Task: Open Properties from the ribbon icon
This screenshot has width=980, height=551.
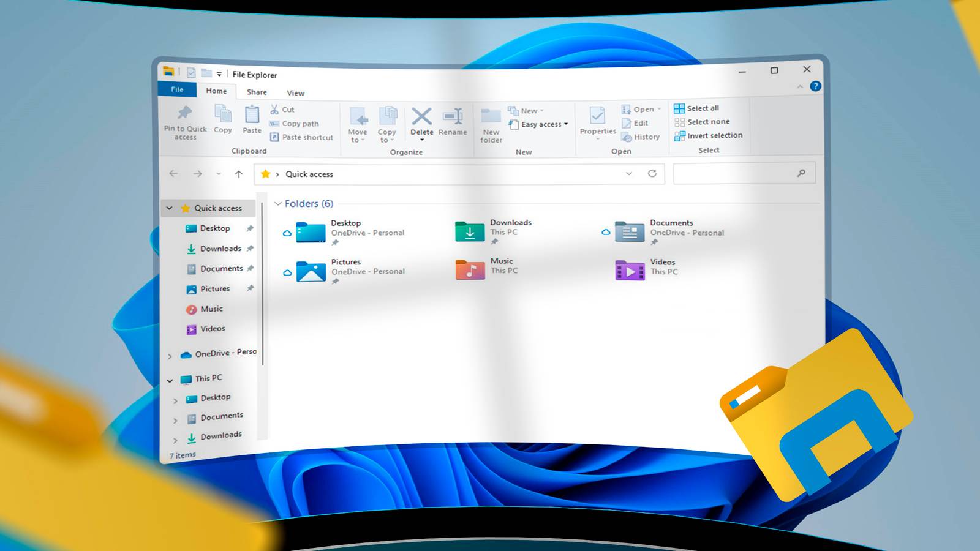Action: (598, 118)
